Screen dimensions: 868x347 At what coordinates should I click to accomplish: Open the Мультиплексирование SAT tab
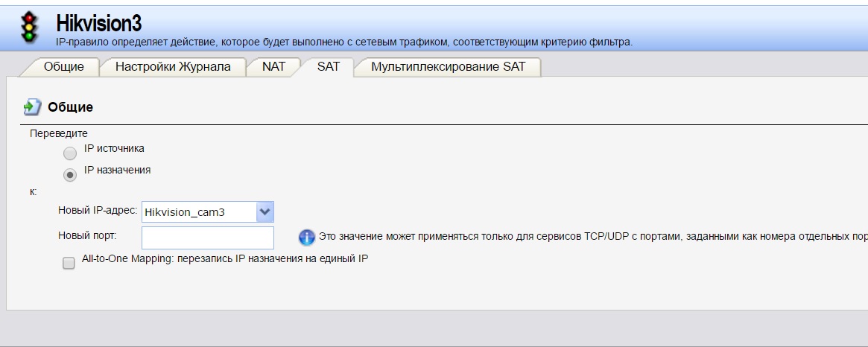[448, 67]
